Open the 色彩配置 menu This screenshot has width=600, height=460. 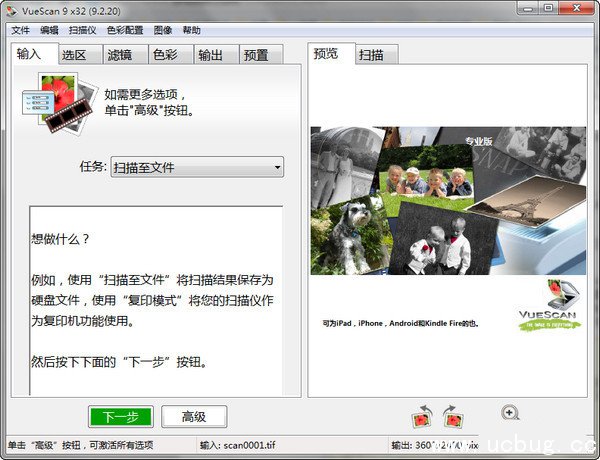(x=125, y=30)
